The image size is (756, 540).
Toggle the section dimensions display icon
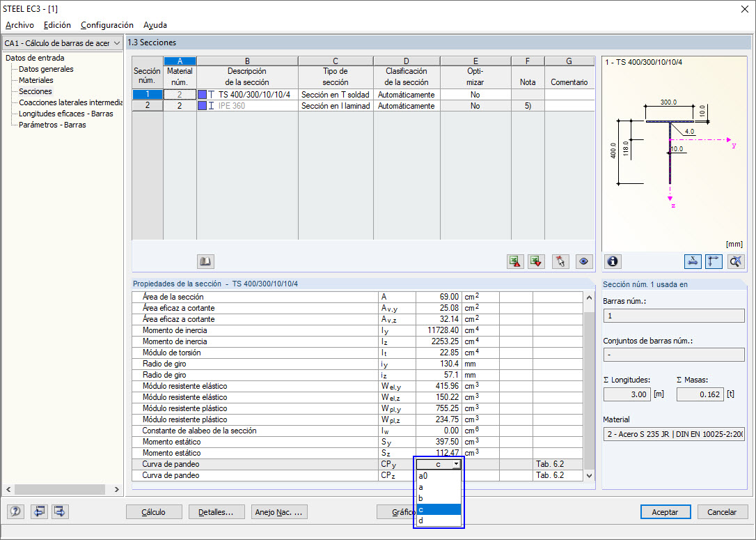point(693,261)
